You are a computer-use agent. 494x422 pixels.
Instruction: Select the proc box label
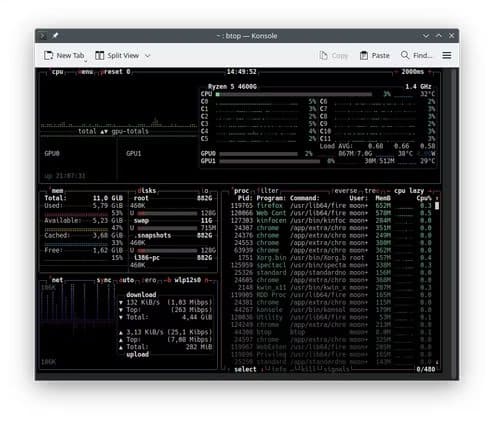coord(241,191)
